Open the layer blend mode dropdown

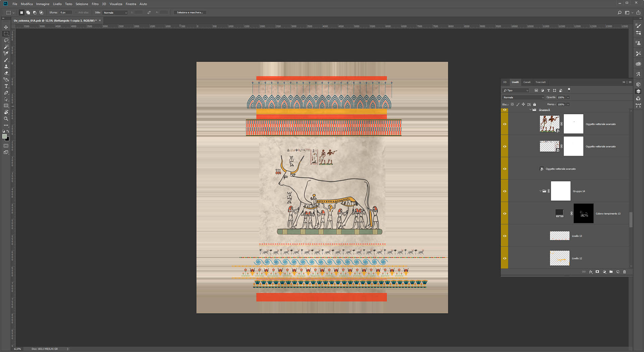click(523, 98)
